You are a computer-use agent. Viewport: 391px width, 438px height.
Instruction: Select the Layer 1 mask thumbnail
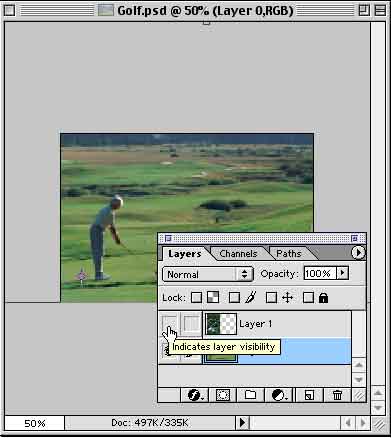tap(229, 324)
